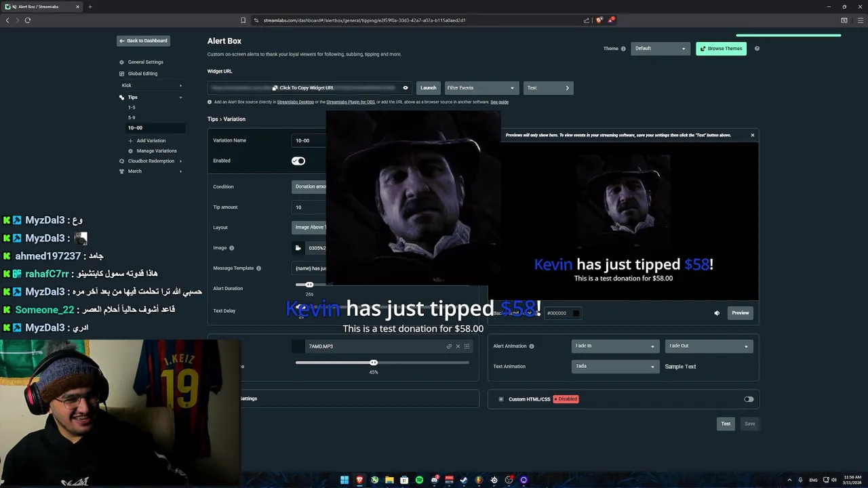The width and height of the screenshot is (868, 488).
Task: Click the 45% sound volume slider handle
Action: (374, 363)
